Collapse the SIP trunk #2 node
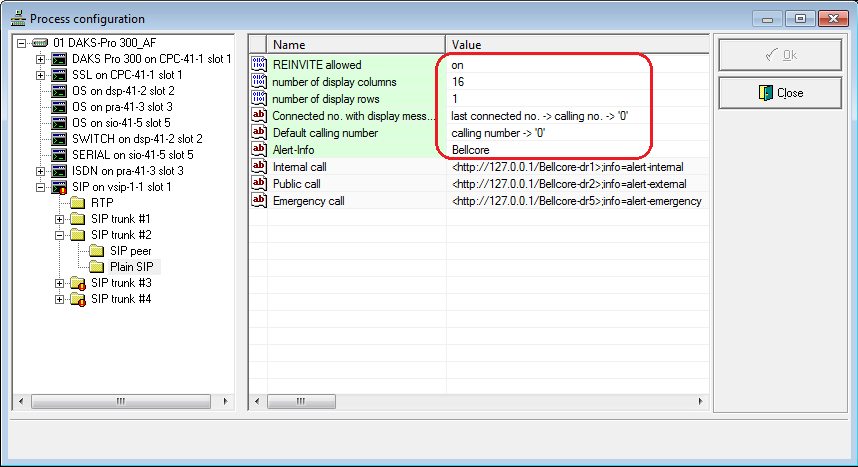The image size is (858, 467). [60, 235]
